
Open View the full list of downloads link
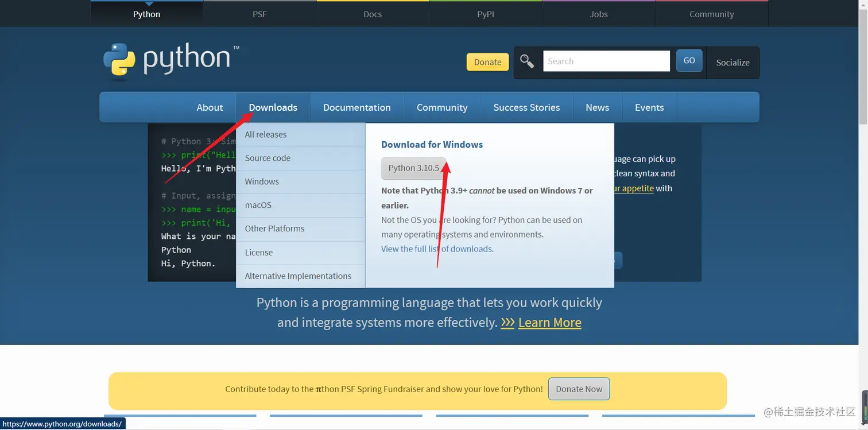[x=436, y=249]
